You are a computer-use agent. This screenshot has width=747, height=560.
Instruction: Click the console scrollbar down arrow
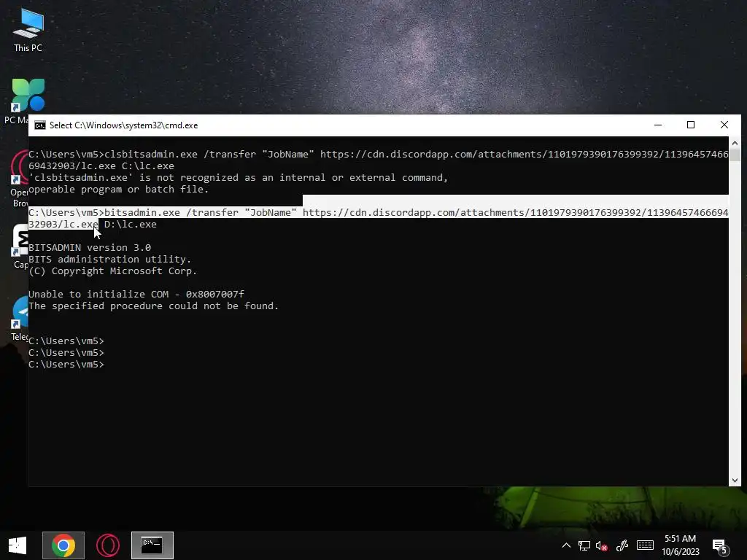(735, 481)
